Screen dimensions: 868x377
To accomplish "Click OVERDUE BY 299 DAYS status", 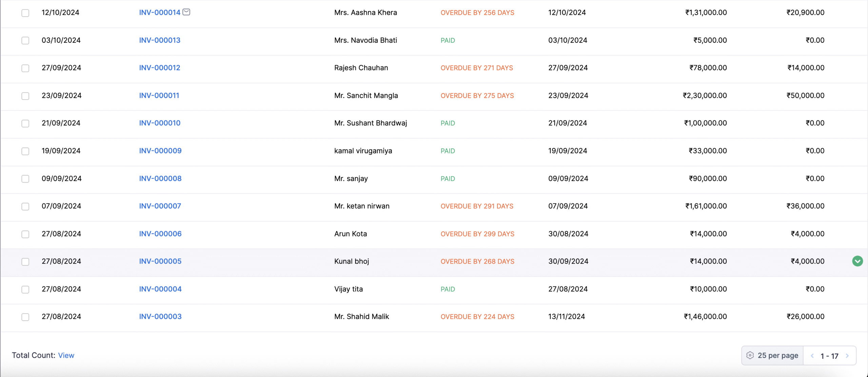I will pos(477,234).
